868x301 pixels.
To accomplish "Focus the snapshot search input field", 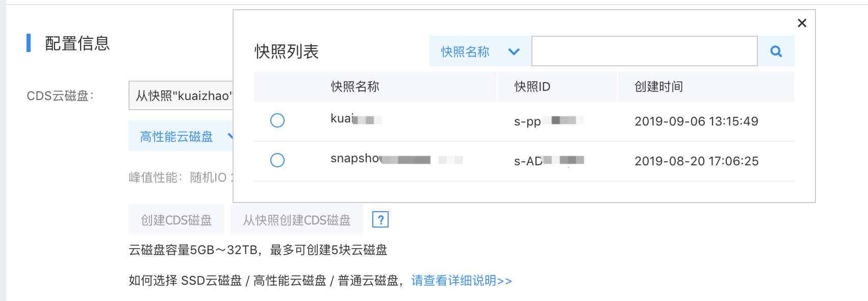I will click(644, 51).
